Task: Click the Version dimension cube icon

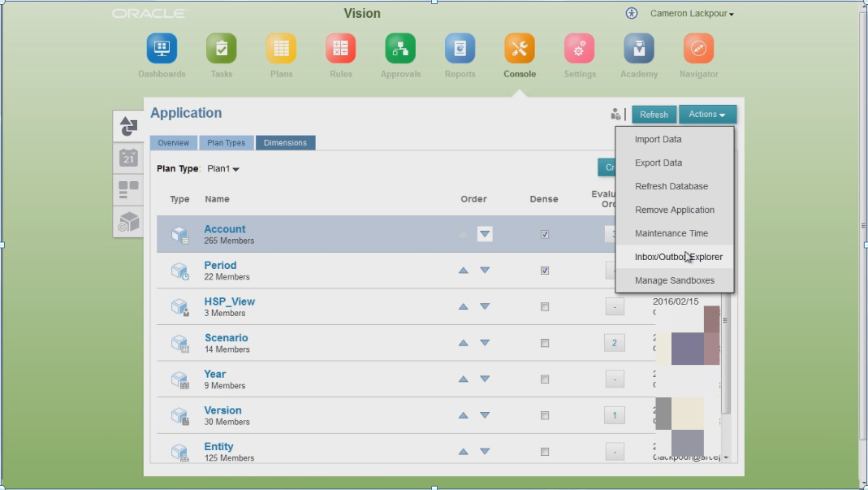Action: click(x=180, y=415)
